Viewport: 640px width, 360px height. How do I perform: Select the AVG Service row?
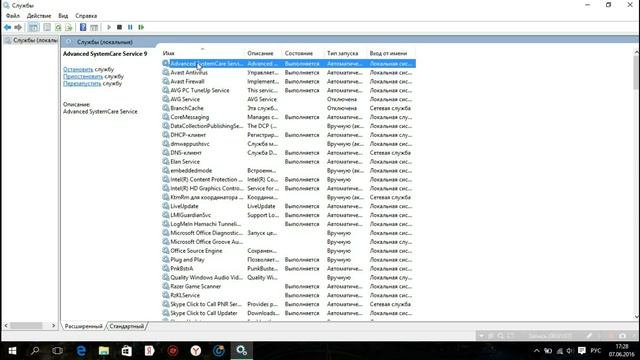tap(289, 100)
